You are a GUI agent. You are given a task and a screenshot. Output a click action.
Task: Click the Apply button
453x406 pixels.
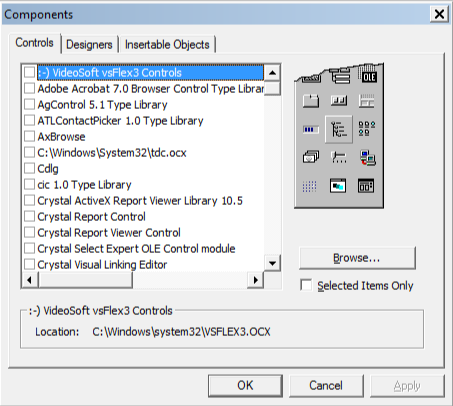pyautogui.click(x=407, y=386)
